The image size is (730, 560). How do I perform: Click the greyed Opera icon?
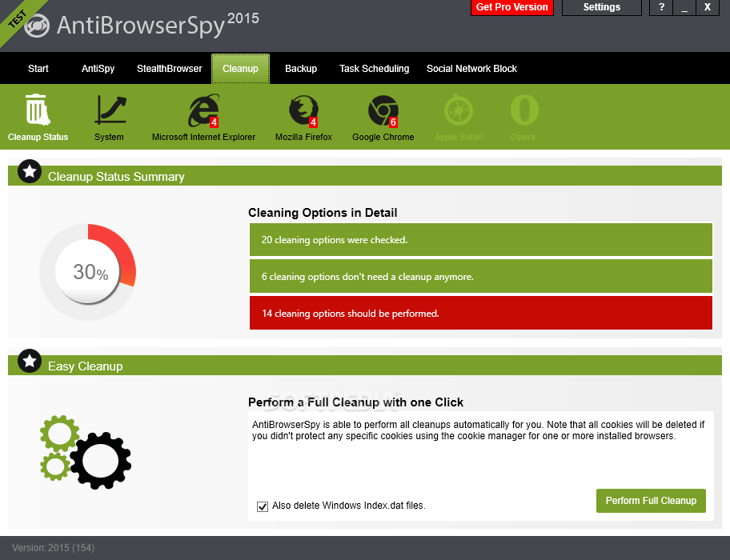tap(524, 110)
